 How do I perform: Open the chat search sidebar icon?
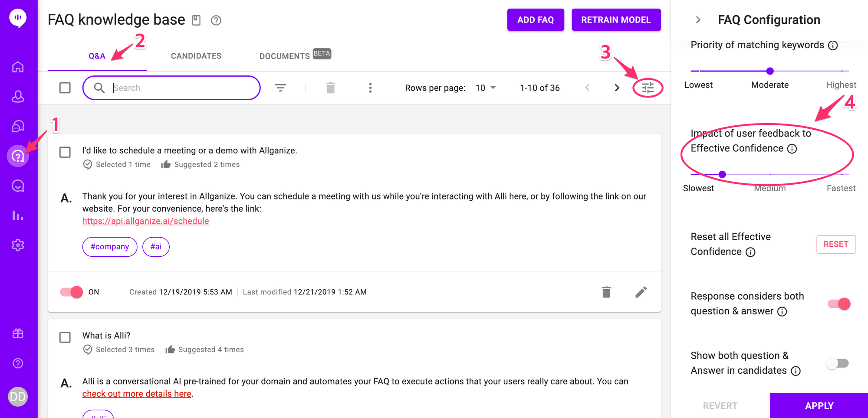pyautogui.click(x=18, y=186)
